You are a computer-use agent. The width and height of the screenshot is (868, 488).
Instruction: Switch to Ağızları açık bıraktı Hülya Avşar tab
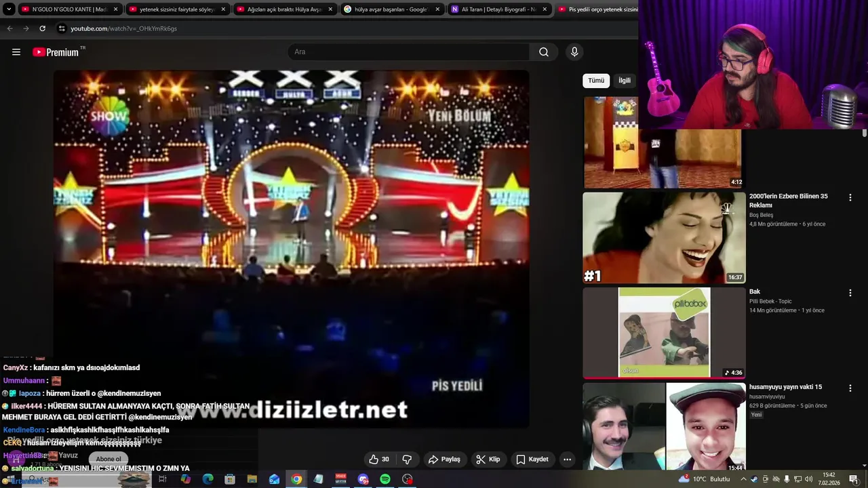tap(284, 9)
